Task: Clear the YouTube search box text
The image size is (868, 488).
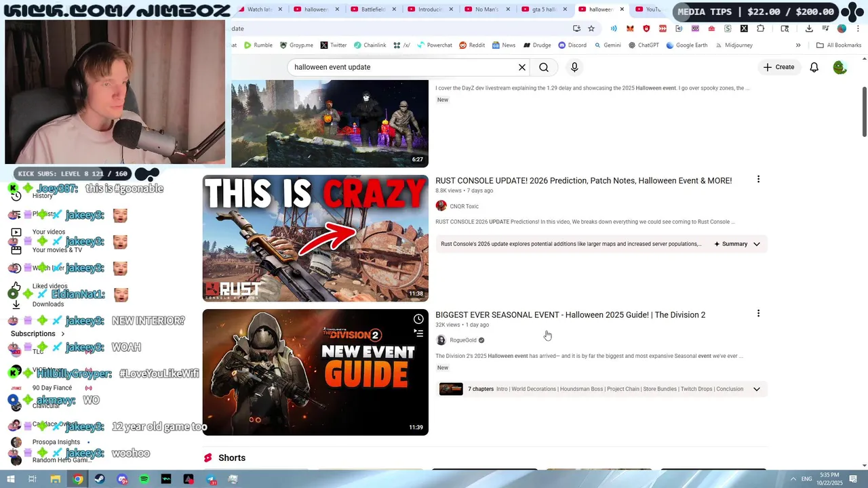Action: pyautogui.click(x=522, y=67)
